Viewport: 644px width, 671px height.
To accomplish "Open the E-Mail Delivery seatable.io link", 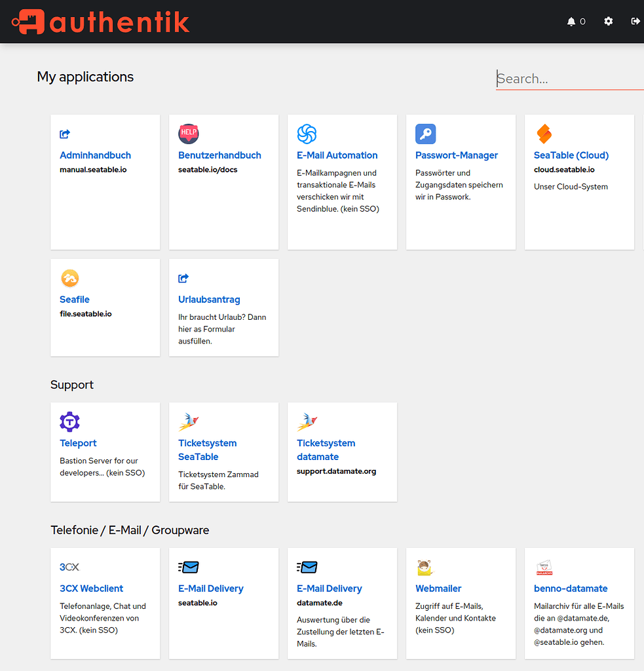I will click(210, 588).
